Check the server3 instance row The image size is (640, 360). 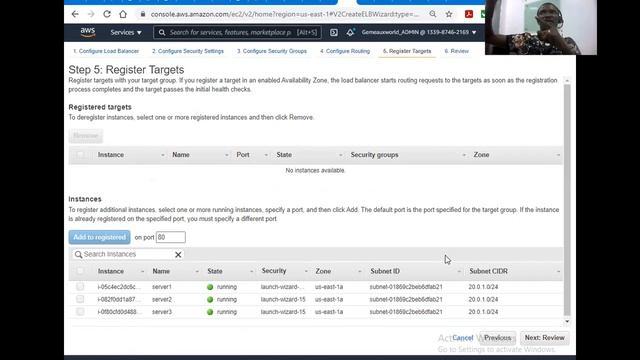pos(80,312)
